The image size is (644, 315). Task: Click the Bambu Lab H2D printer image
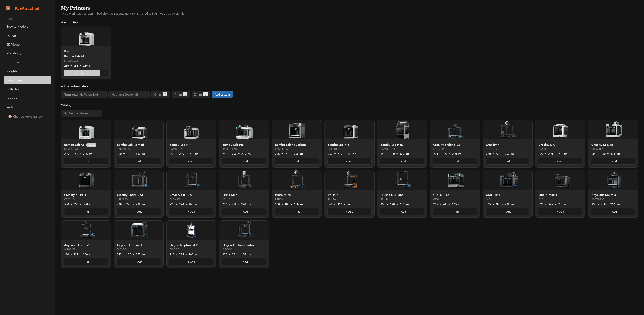[402, 130]
